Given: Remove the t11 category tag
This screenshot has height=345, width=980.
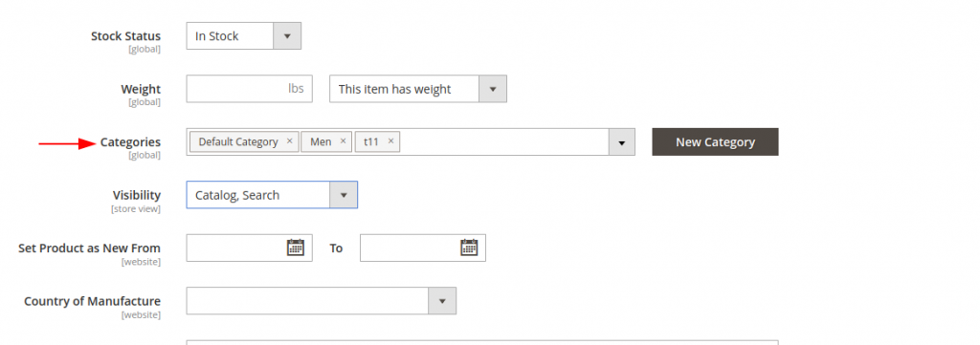Looking at the screenshot, I should (390, 141).
